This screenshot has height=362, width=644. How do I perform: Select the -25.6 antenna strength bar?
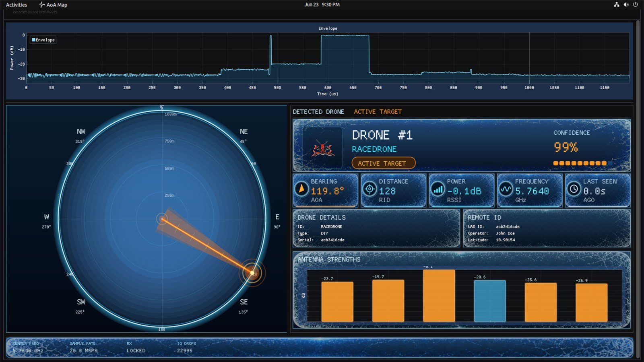point(541,302)
